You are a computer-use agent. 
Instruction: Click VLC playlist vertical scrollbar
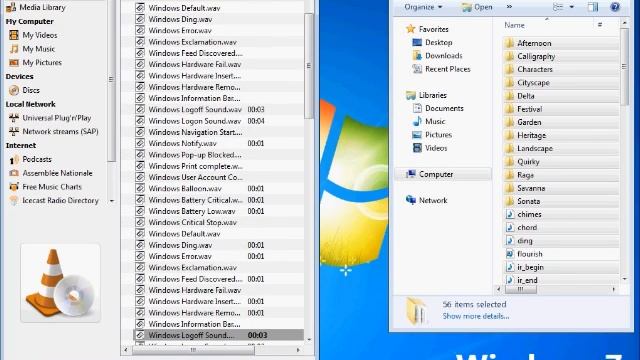(x=309, y=65)
